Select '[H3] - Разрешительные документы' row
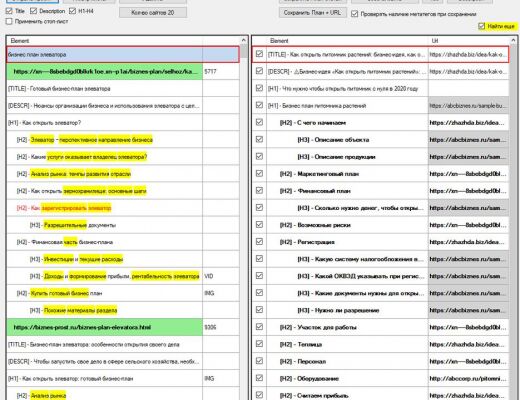 pos(123,225)
